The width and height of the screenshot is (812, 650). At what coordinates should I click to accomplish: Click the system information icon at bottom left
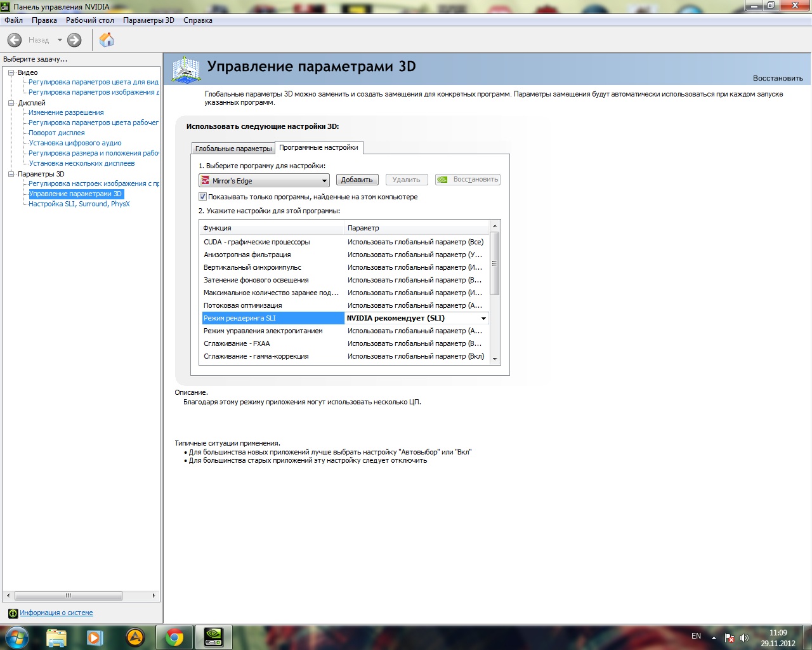[x=13, y=613]
